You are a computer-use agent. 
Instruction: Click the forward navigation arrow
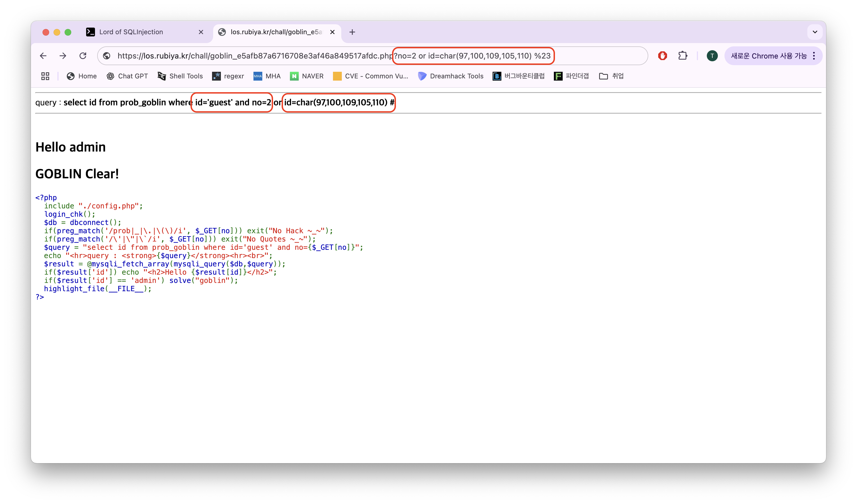click(63, 56)
